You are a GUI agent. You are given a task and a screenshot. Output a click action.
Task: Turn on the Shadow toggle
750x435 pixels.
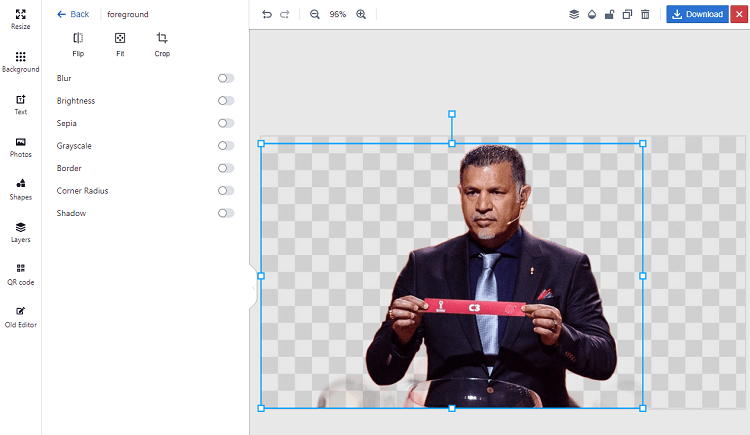[226, 213]
